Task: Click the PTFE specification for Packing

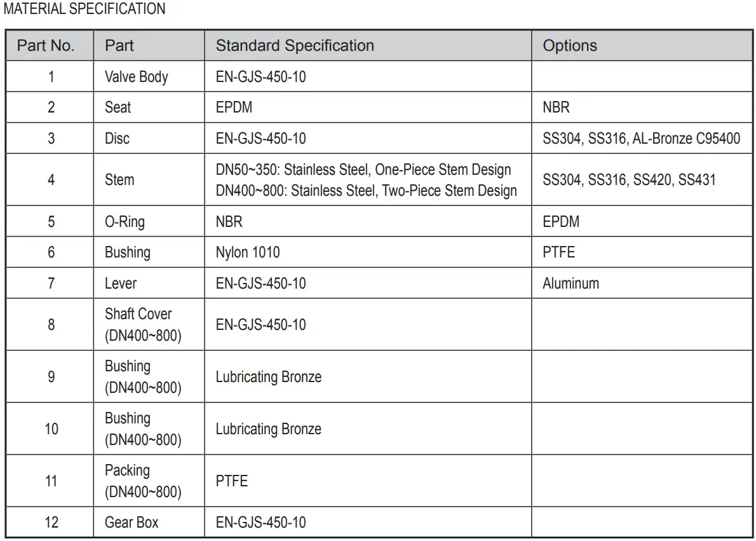Action: pyautogui.click(x=232, y=481)
